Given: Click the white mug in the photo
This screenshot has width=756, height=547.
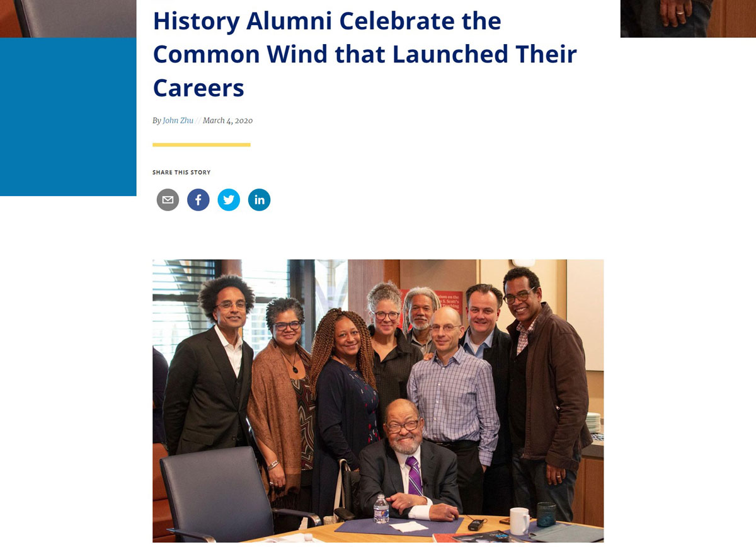Looking at the screenshot, I should 520,521.
